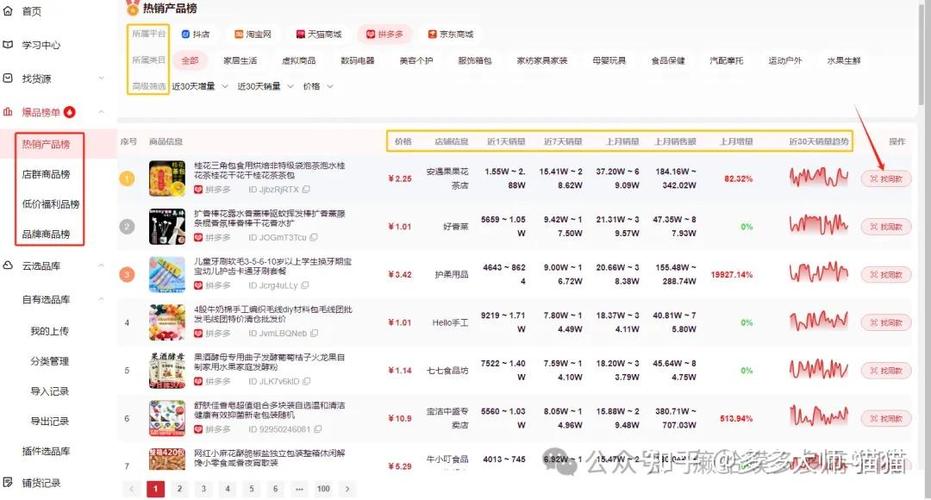
Task: Open the 桂花三角包 product thumbnail
Action: pyautogui.click(x=167, y=178)
